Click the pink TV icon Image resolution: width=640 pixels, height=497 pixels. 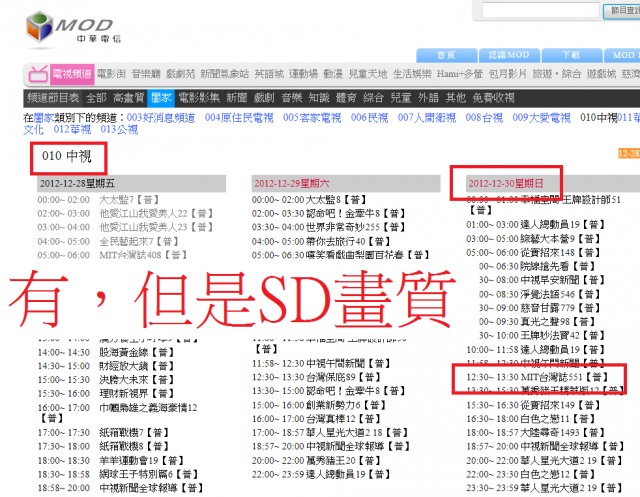(38, 74)
